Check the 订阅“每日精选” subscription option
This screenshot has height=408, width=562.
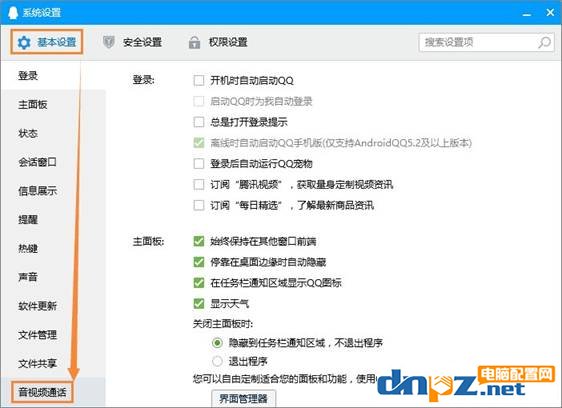click(x=199, y=205)
